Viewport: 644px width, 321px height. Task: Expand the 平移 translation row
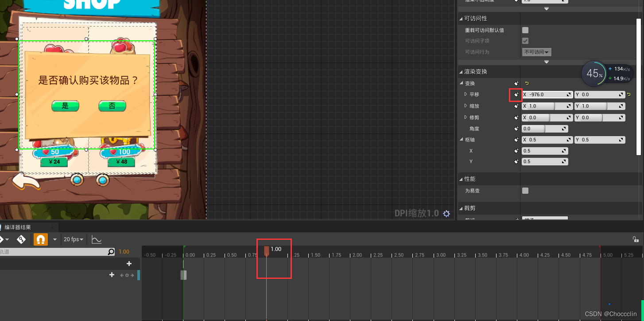click(x=466, y=94)
